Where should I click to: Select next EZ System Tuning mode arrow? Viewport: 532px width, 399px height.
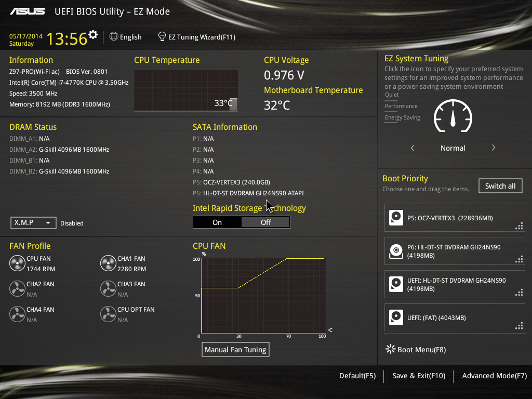(494, 148)
